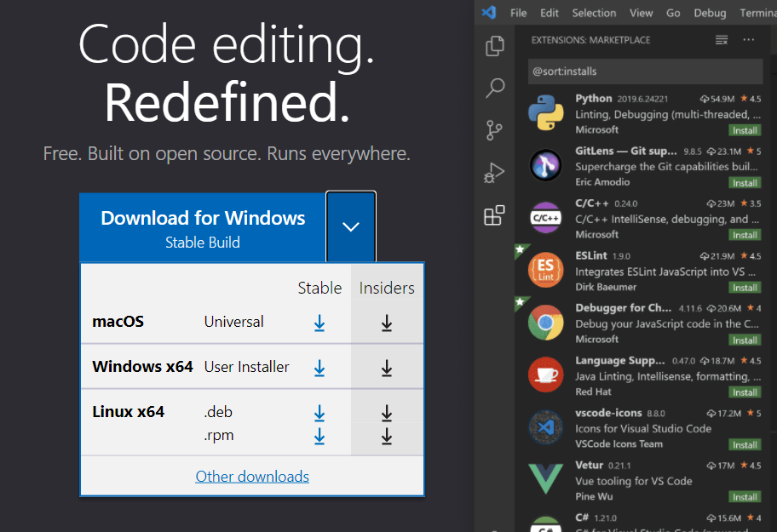Install the Python extension

tap(745, 130)
